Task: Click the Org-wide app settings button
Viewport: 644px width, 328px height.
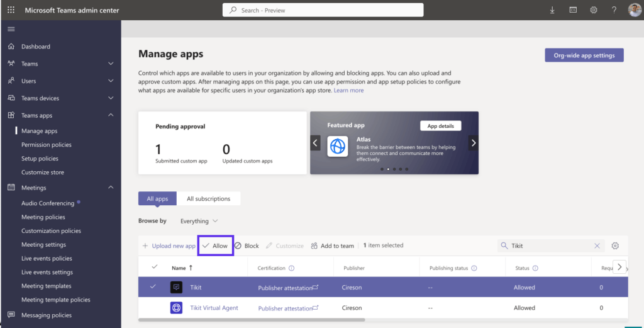Action: point(584,55)
